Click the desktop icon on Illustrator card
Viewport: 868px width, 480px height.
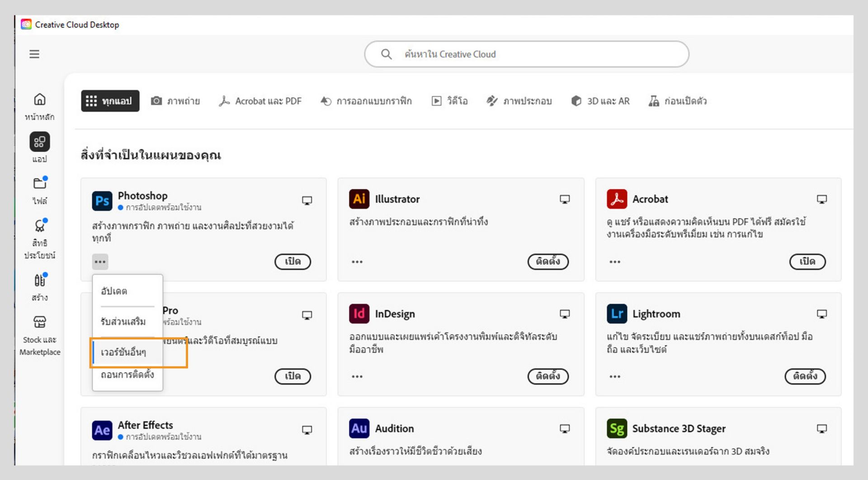tap(565, 200)
